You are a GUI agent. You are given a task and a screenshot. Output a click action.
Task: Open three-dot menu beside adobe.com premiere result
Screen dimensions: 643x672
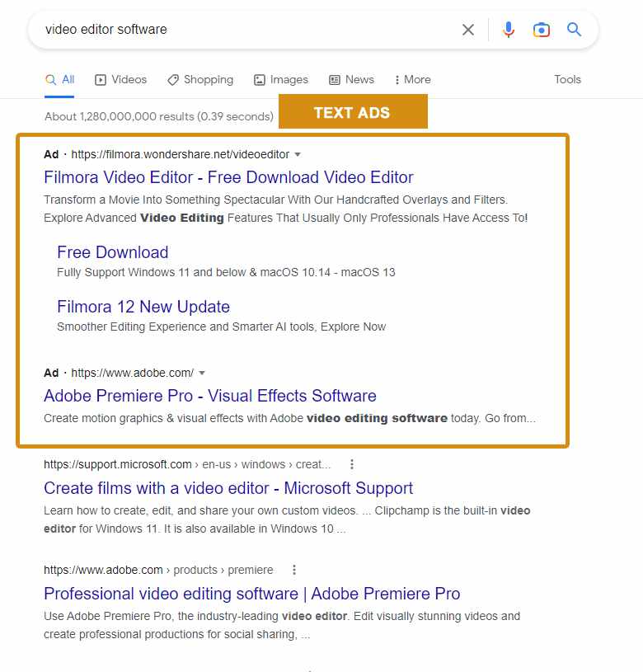[x=293, y=570]
